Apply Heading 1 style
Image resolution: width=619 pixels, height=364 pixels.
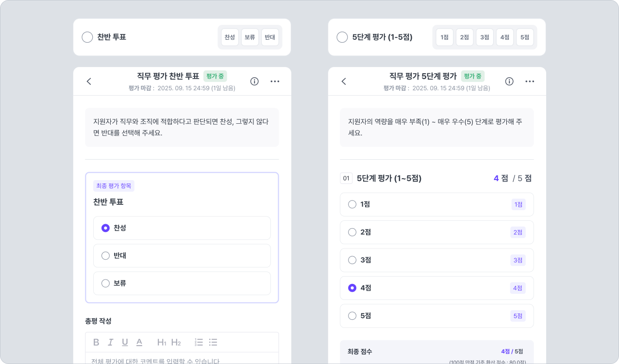point(162,342)
